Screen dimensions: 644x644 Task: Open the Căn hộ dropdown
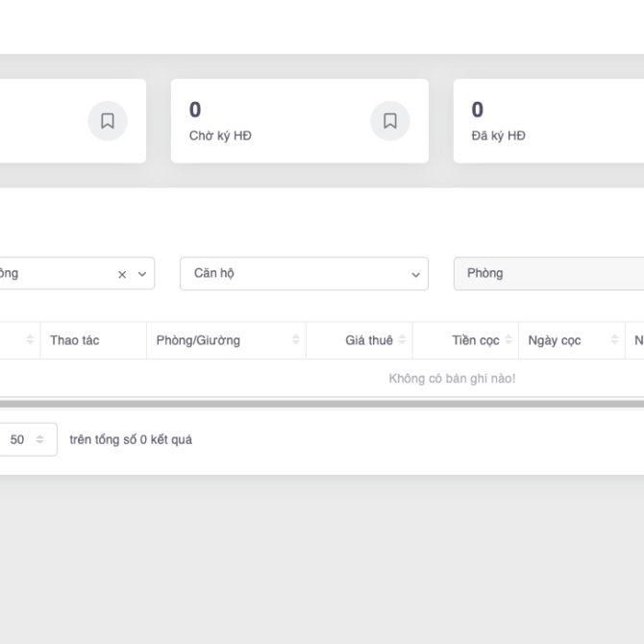(x=304, y=274)
